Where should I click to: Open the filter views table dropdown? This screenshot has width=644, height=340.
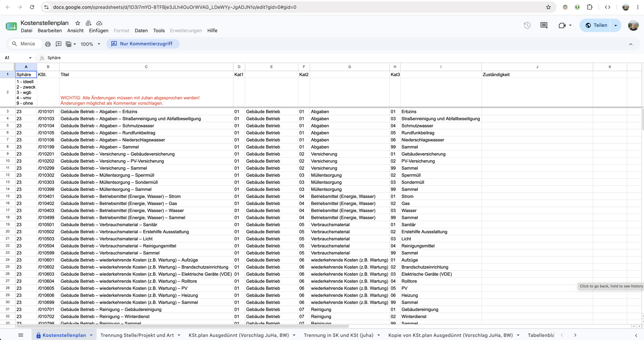coord(71,44)
